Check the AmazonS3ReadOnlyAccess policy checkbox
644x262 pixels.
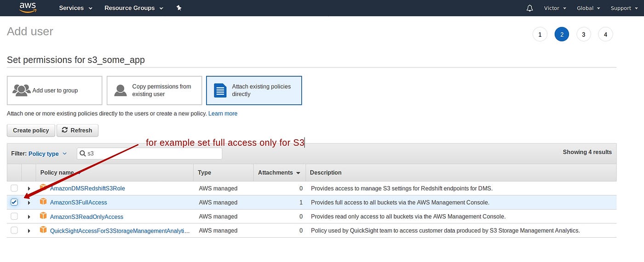coord(14,216)
